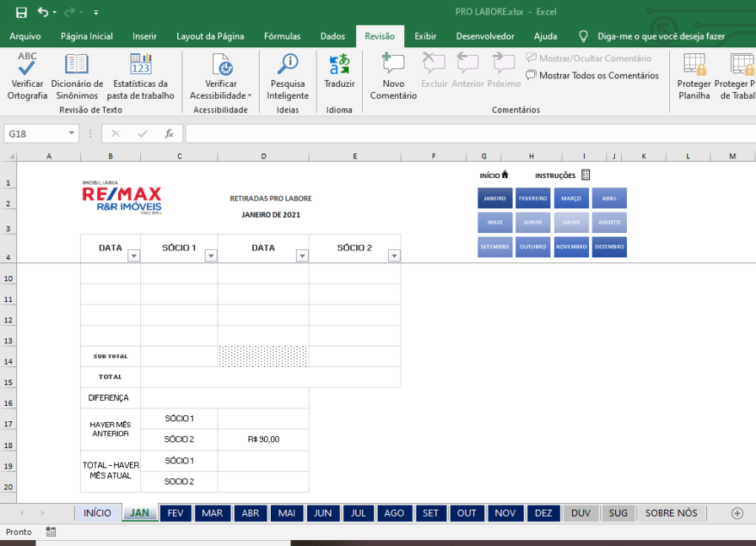Click the DEZEMBRO month button
Image resolution: width=756 pixels, height=546 pixels.
coord(609,246)
